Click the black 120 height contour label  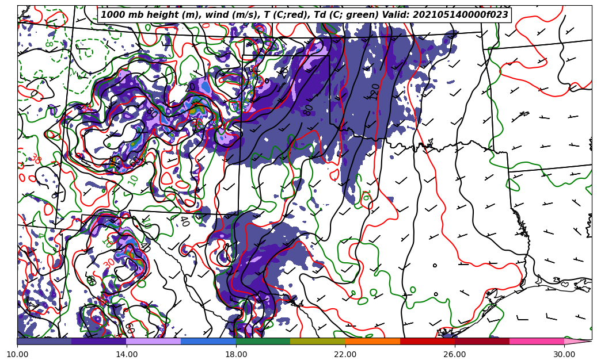point(375,91)
